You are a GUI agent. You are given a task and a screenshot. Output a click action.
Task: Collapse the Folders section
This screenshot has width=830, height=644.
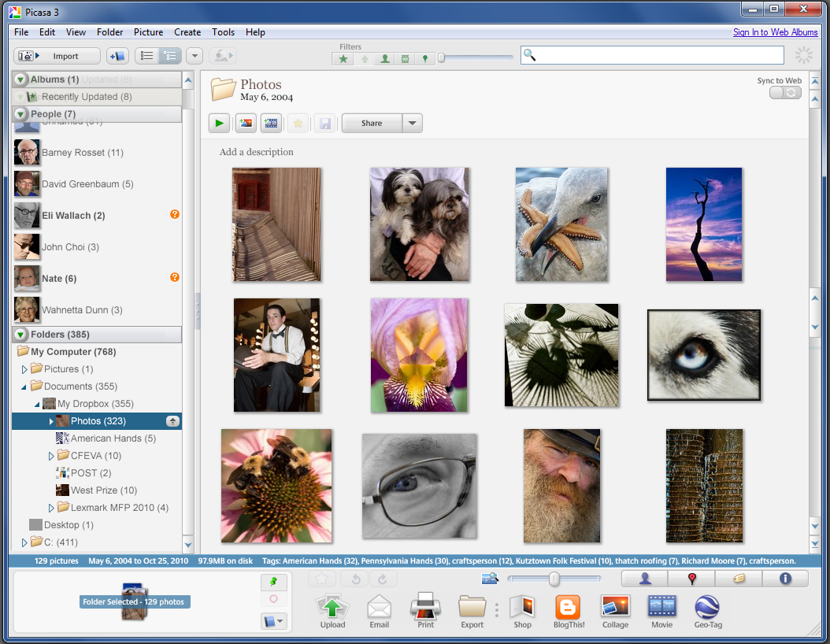click(20, 335)
